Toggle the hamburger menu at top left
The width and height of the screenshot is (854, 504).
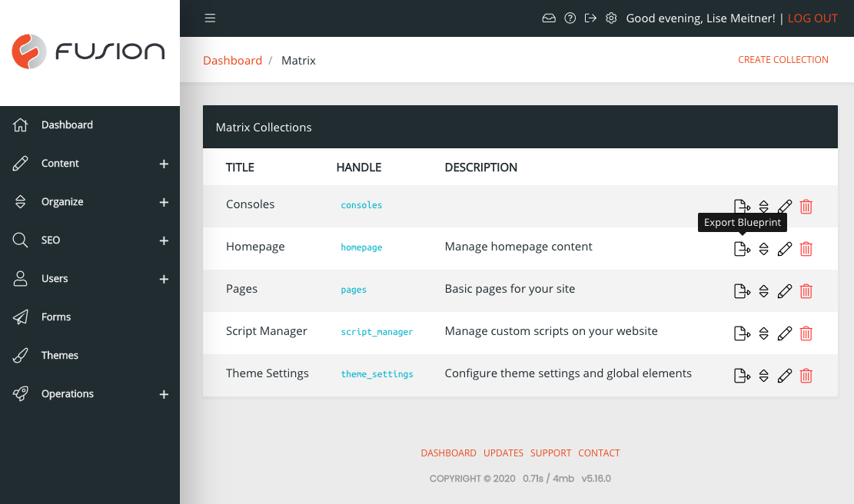210,18
